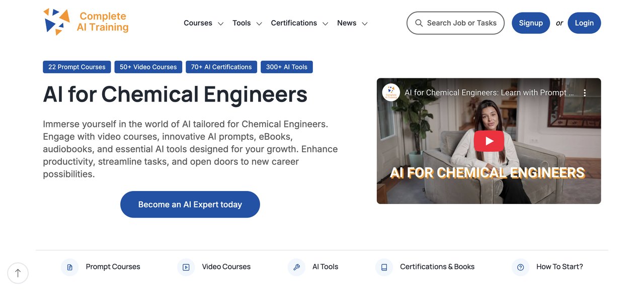The image size is (644, 291).
Task: Click the Login button
Action: 584,23
